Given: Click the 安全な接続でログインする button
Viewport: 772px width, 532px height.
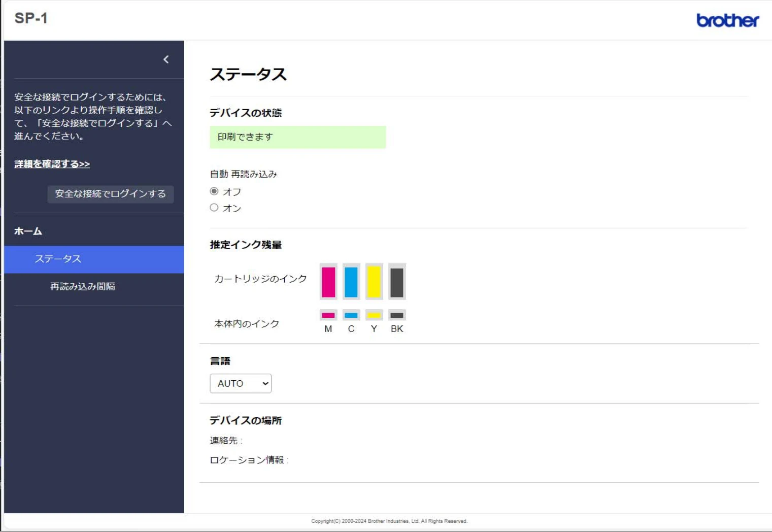Looking at the screenshot, I should point(111,194).
